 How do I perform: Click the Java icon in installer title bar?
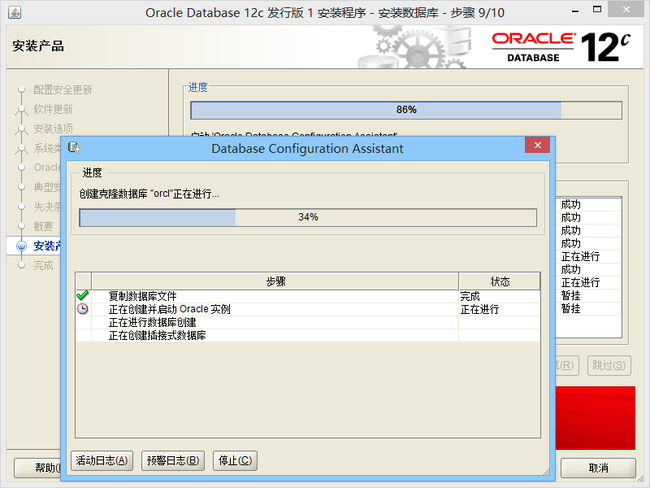click(x=15, y=12)
